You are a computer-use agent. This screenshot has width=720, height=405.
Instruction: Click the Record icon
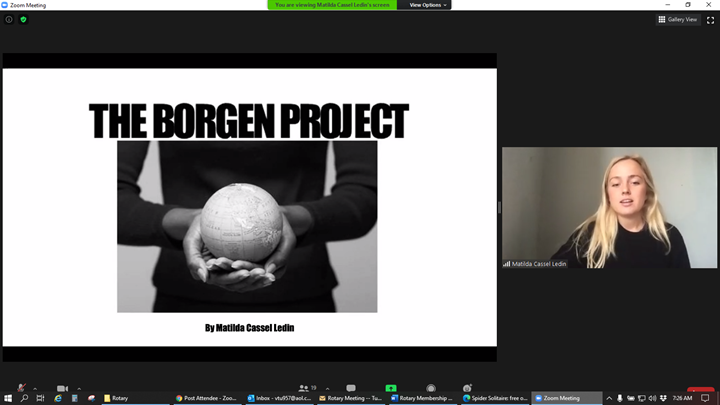click(431, 388)
